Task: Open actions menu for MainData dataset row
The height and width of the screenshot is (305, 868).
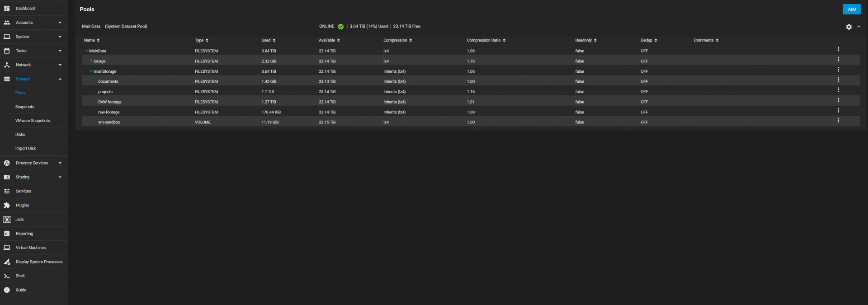Action: [x=838, y=49]
